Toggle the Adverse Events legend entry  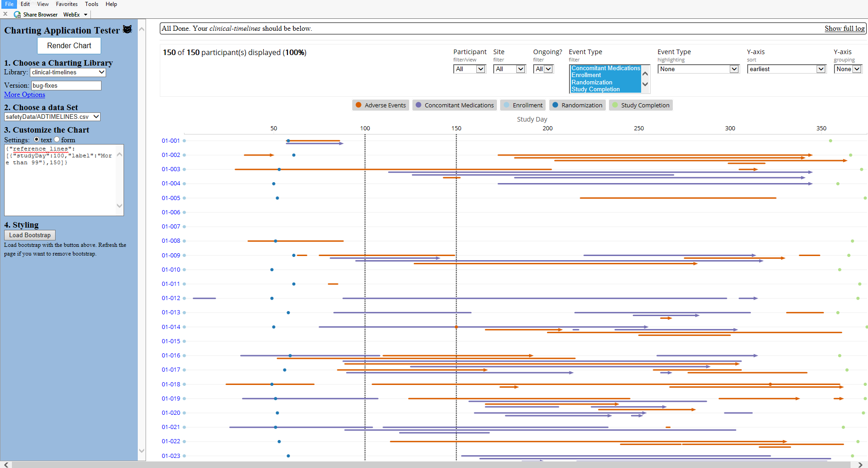pos(380,105)
